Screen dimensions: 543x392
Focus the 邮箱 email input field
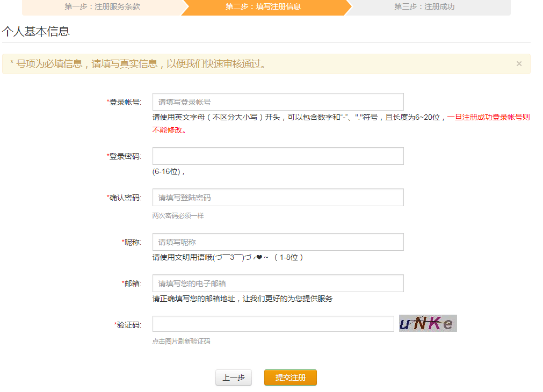click(x=278, y=284)
